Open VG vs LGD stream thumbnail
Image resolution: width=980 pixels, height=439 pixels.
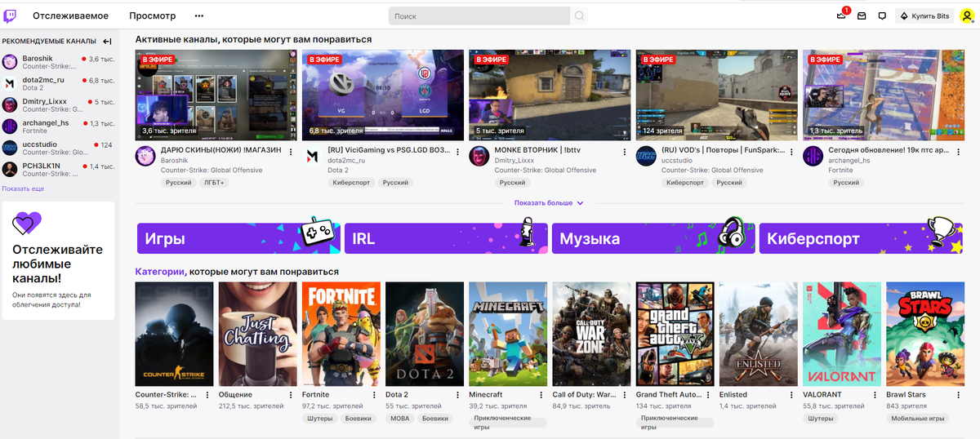point(382,95)
